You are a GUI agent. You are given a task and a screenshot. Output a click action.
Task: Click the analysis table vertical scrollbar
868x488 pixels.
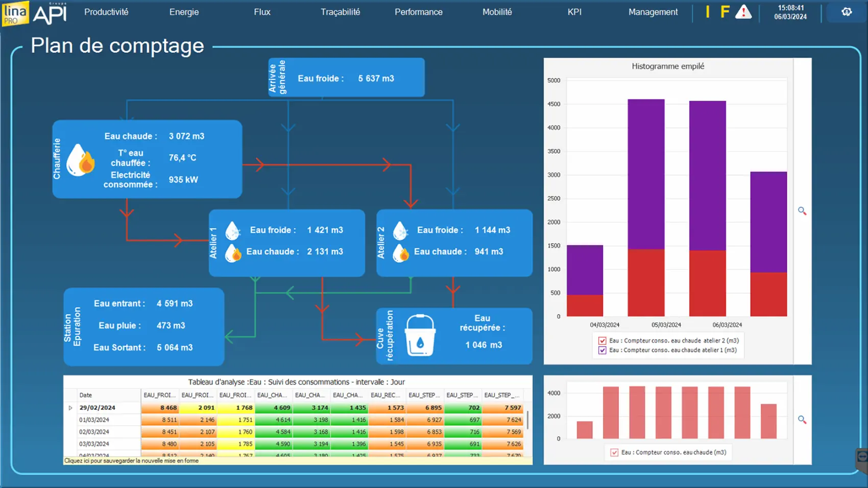[x=527, y=420]
